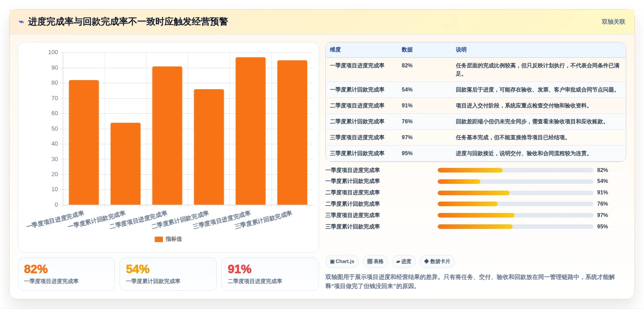Click the 一季度项目进度完成率 table row label

(357, 66)
